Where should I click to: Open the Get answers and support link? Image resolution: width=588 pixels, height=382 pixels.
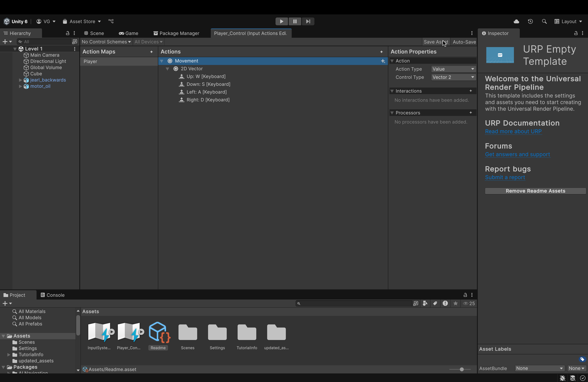coord(517,154)
